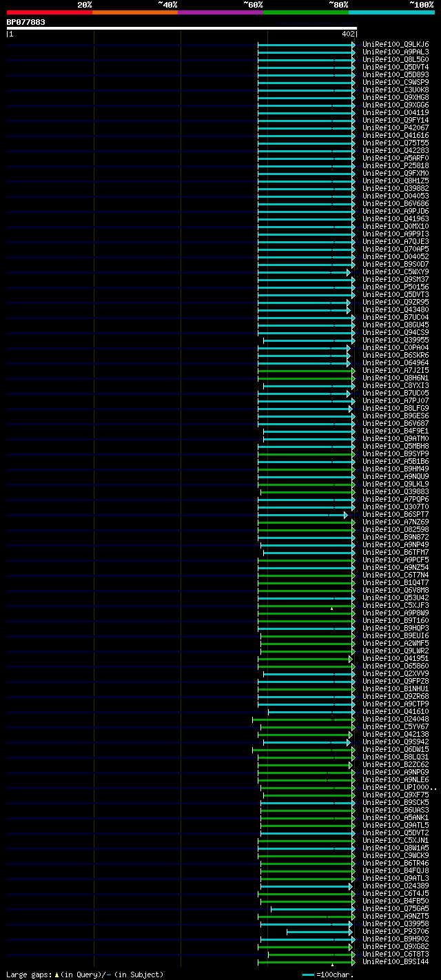
Task: Select the UniRef100_Q5MBH8 label
Action: [396, 446]
